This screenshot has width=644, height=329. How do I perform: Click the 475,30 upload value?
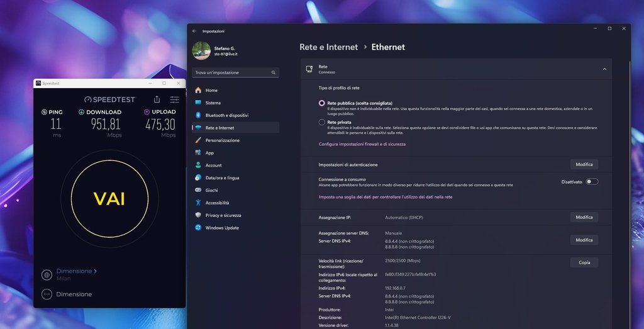[x=160, y=124]
